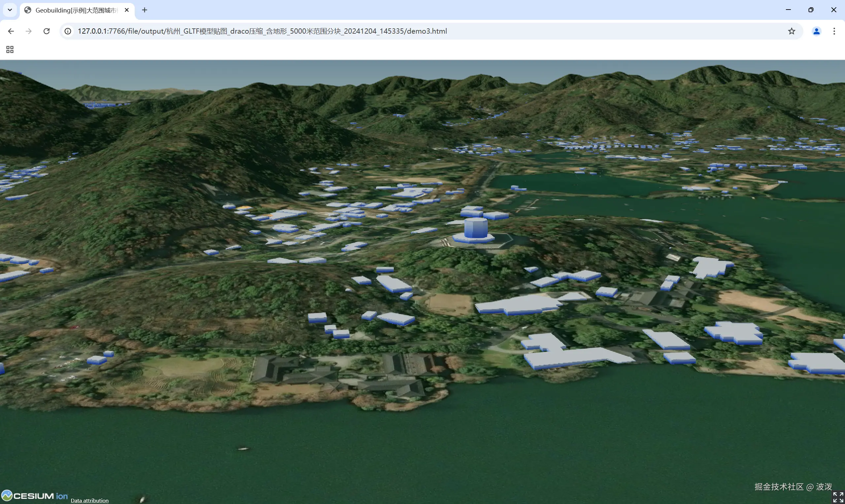Click the blue cylindrical tower building model
The height and width of the screenshot is (504, 845).
475,228
